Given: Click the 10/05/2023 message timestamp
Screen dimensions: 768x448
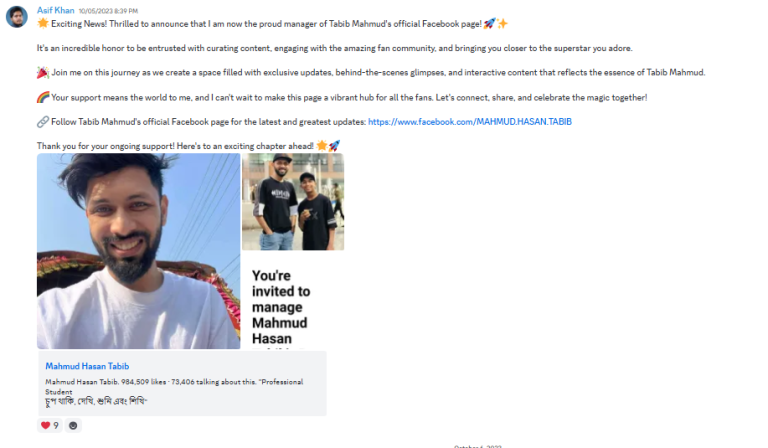Looking at the screenshot, I should coord(108,11).
